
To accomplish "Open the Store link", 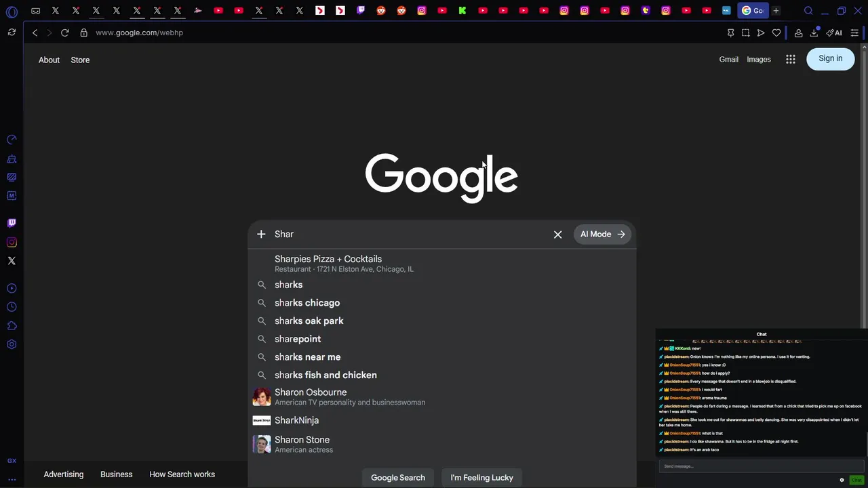I will point(80,60).
